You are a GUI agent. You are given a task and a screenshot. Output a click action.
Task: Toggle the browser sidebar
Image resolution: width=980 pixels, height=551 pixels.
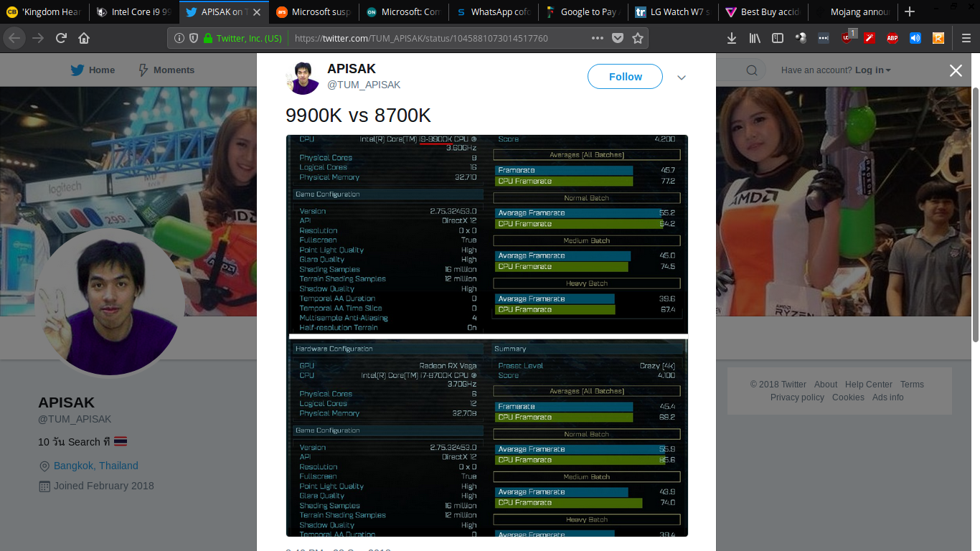click(x=778, y=38)
